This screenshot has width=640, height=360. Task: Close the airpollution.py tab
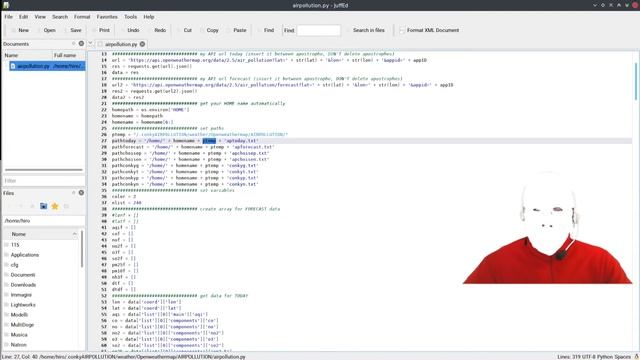[x=142, y=44]
